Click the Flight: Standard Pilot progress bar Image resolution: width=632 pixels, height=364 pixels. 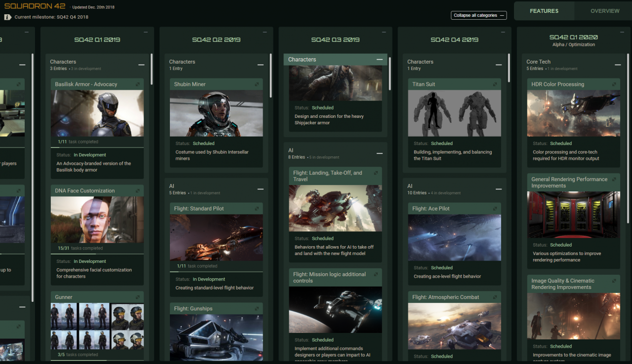click(x=216, y=272)
